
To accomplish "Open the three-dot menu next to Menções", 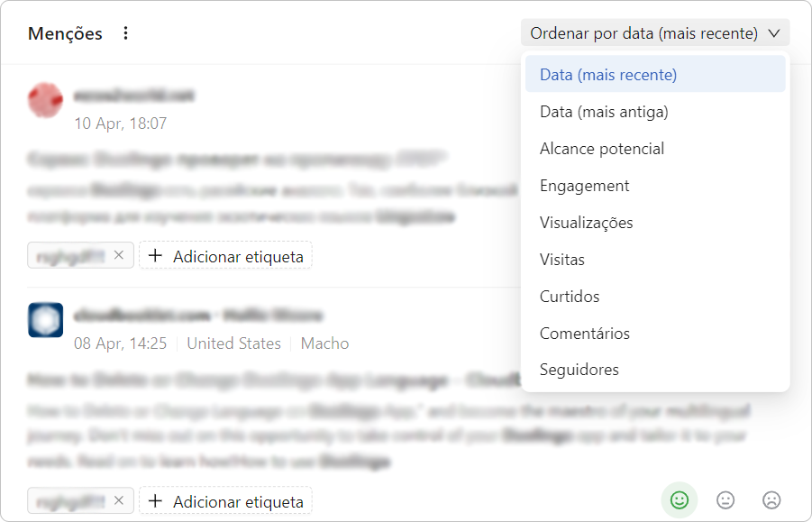I will click(125, 33).
